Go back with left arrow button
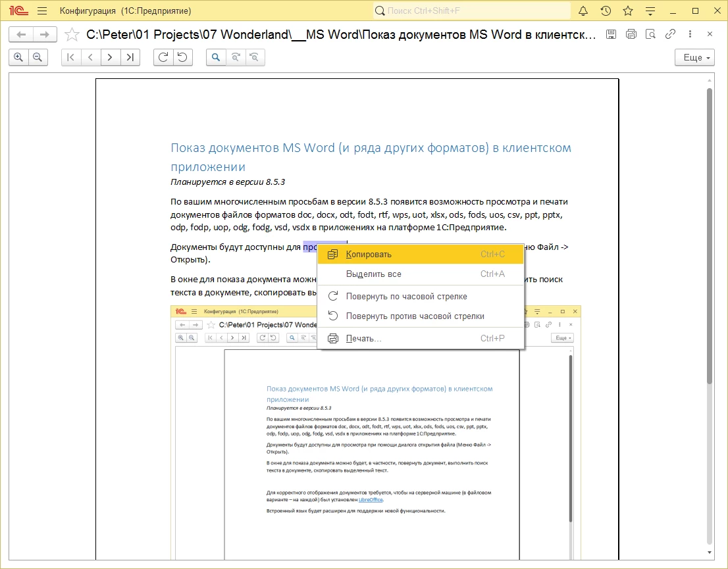 coord(21,34)
